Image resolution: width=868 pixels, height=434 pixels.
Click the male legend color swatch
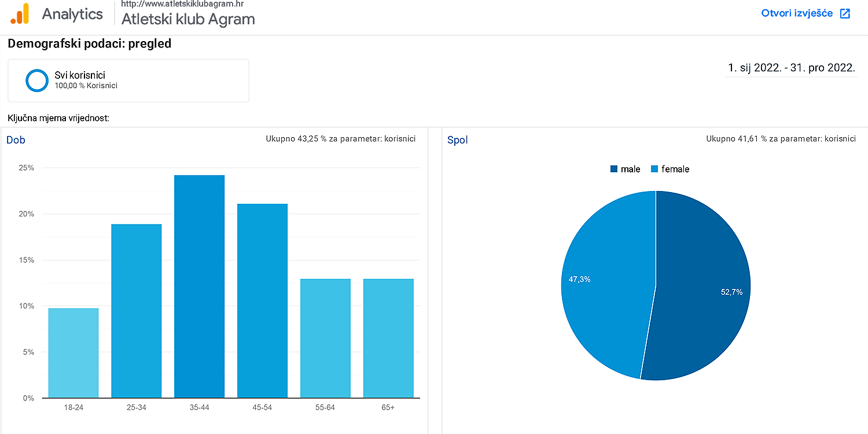point(614,169)
